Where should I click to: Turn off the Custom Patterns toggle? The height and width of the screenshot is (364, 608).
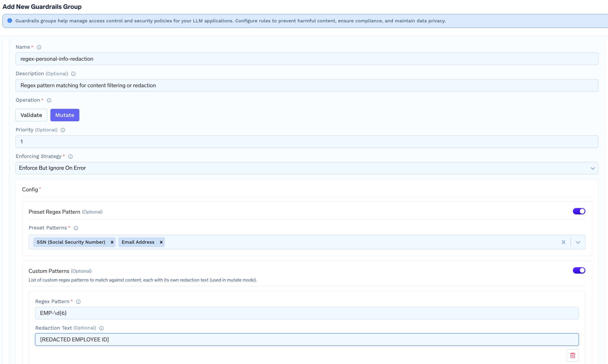579,270
